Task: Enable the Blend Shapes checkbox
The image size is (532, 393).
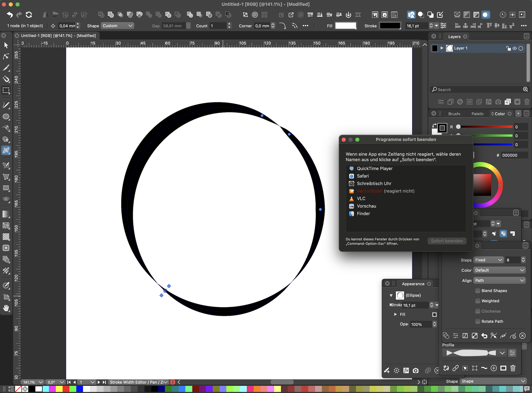Action: (x=478, y=291)
